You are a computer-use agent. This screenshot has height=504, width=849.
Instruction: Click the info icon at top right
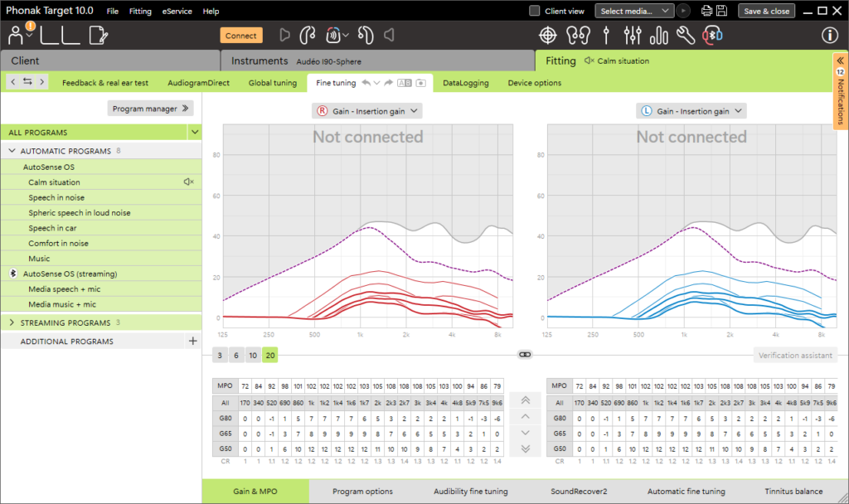click(x=829, y=36)
